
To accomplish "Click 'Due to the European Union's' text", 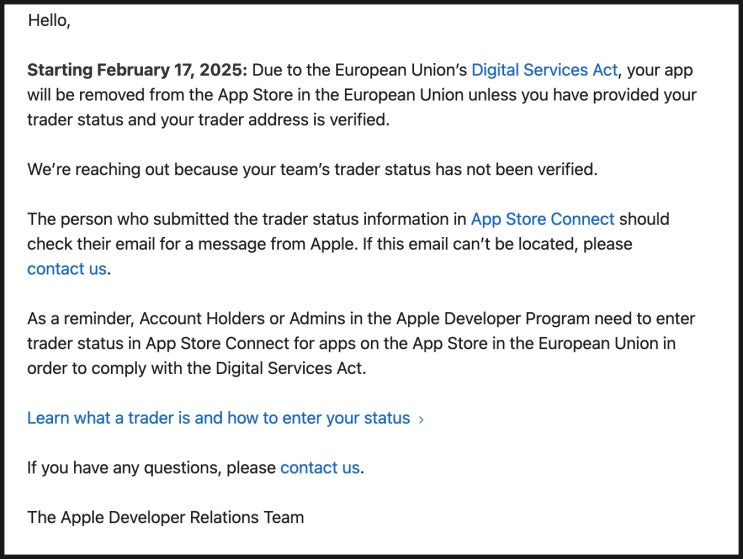I will click(x=358, y=70).
